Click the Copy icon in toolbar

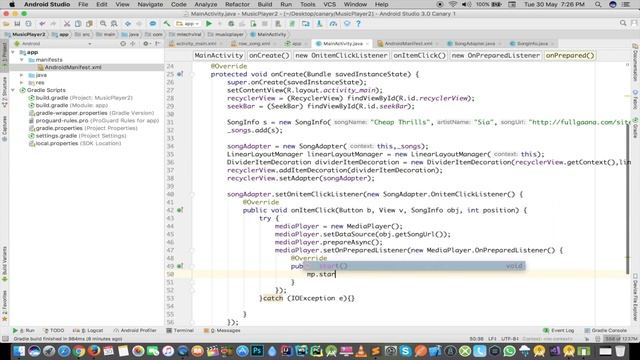[x=78, y=24]
